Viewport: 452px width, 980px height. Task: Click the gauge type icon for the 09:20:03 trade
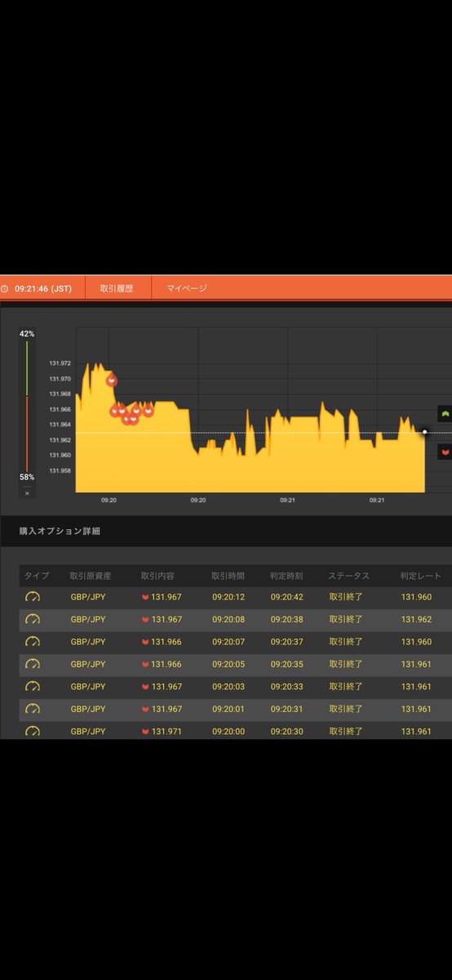33,687
